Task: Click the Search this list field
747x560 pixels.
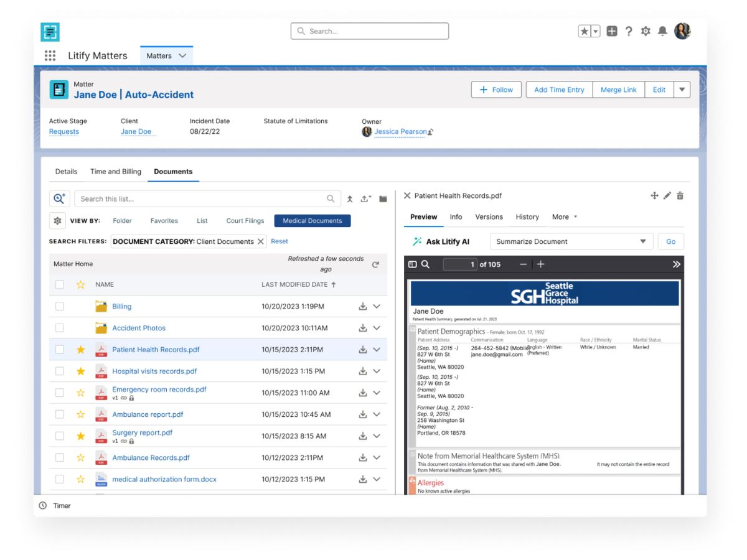Action: point(208,198)
